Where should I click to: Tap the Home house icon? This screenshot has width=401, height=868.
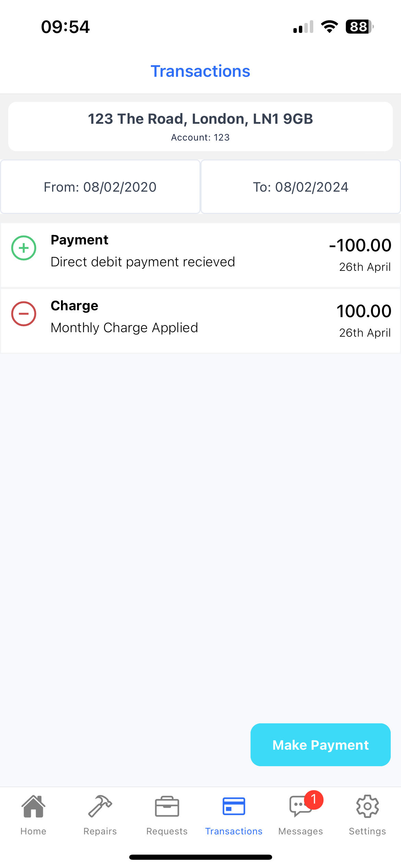point(33,806)
